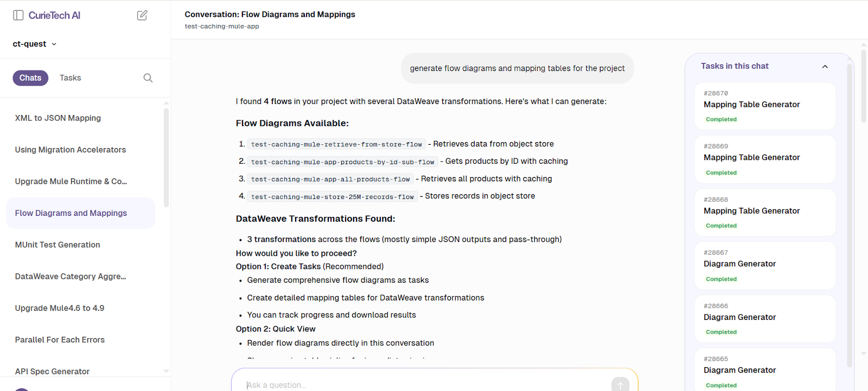
Task: Open Diagram Generator task #28667
Action: 739,264
